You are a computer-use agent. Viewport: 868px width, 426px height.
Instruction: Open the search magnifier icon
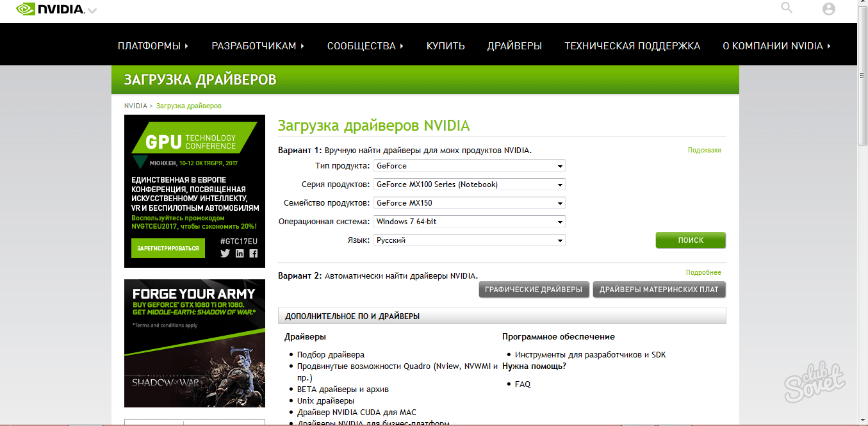(787, 8)
